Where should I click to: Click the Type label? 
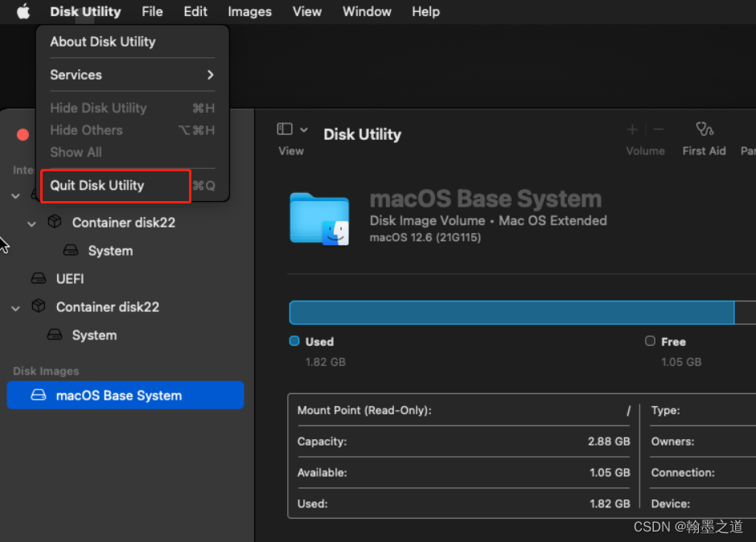pyautogui.click(x=665, y=410)
